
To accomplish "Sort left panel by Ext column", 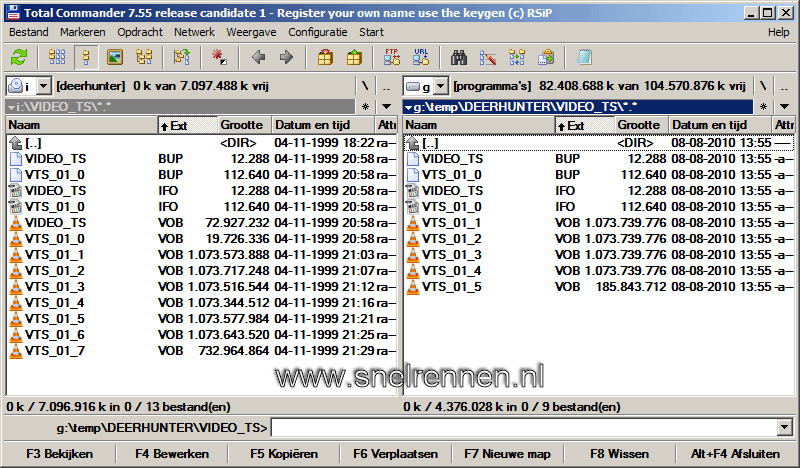I will tap(187, 125).
